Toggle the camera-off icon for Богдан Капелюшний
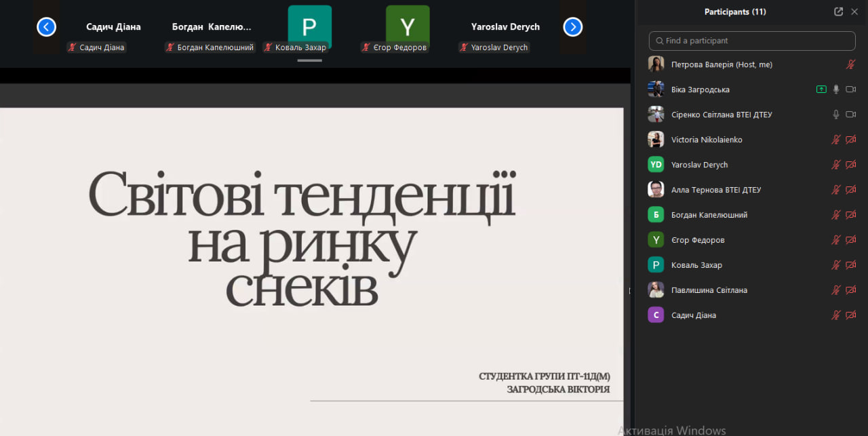 pyautogui.click(x=851, y=215)
